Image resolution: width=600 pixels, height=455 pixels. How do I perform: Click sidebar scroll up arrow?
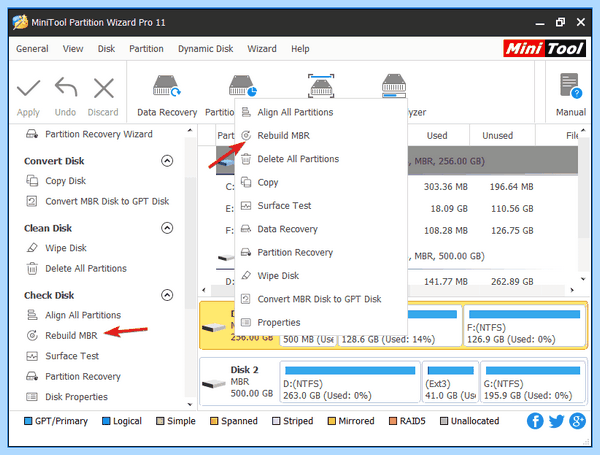pos(190,130)
